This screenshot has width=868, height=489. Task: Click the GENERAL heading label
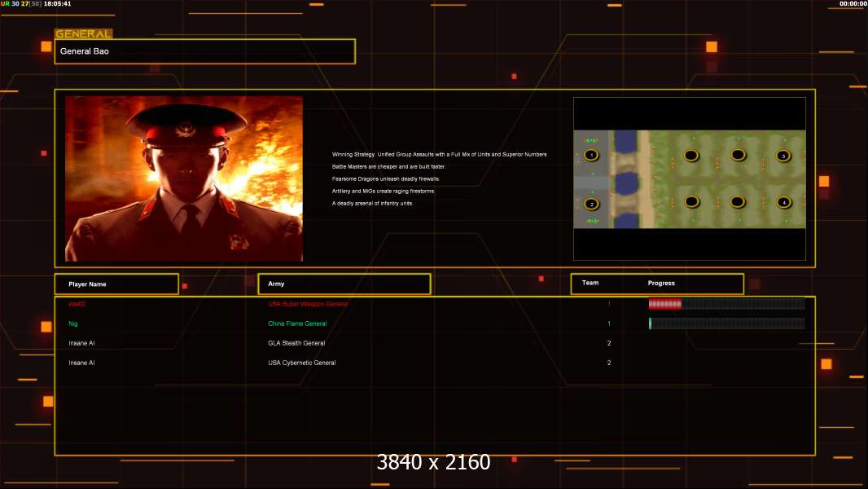point(84,33)
